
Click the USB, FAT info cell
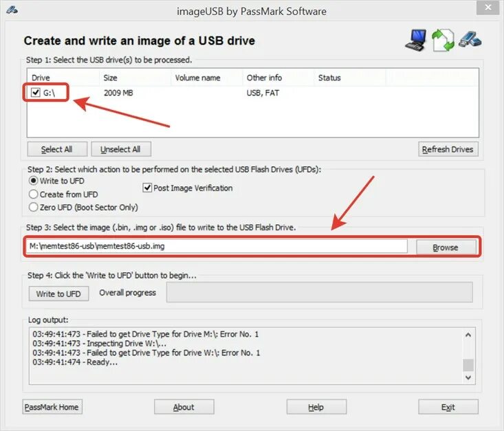pos(263,93)
